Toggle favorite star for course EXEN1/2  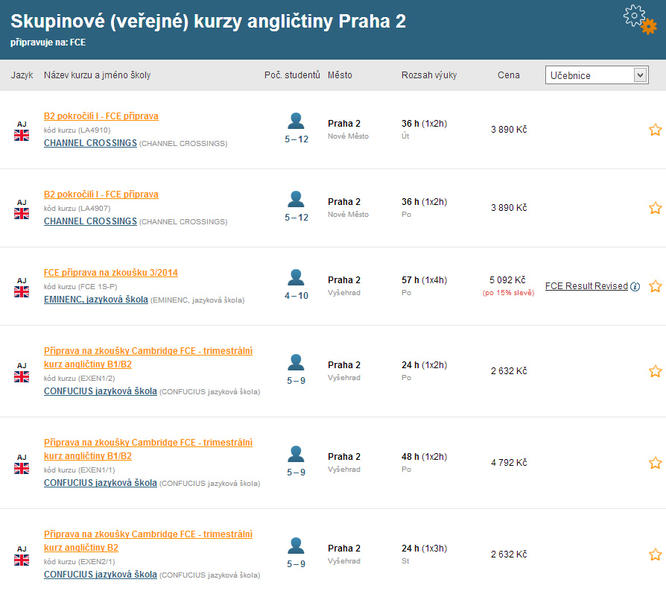coord(655,371)
